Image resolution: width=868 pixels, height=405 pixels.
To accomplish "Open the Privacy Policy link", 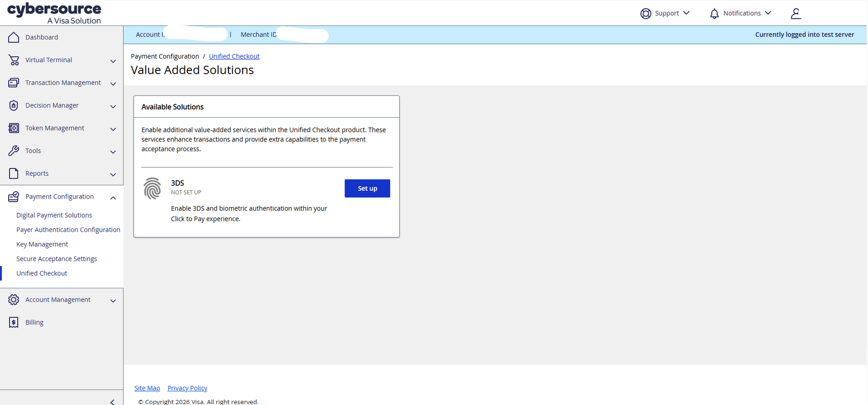I will coord(187,388).
